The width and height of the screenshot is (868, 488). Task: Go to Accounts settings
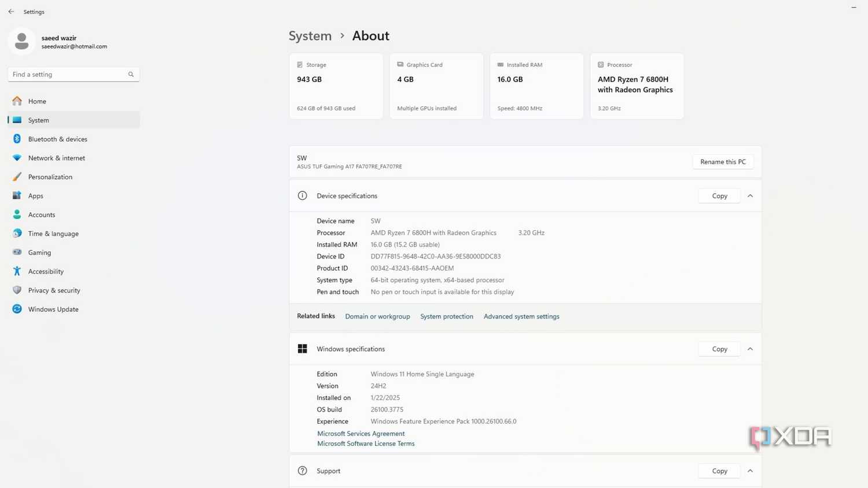pyautogui.click(x=73, y=215)
